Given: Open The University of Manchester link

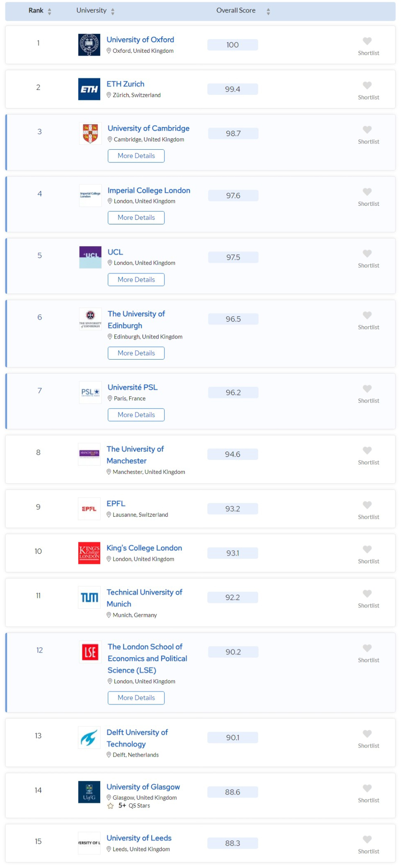Looking at the screenshot, I should click(135, 455).
